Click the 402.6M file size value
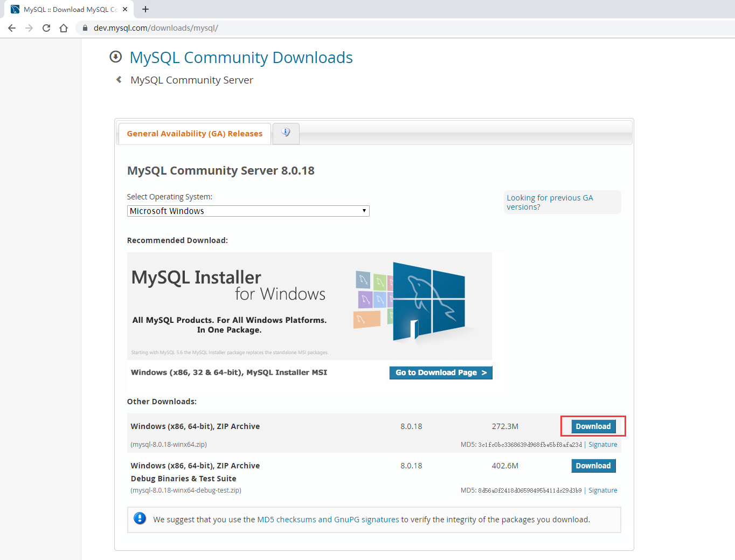 click(505, 466)
